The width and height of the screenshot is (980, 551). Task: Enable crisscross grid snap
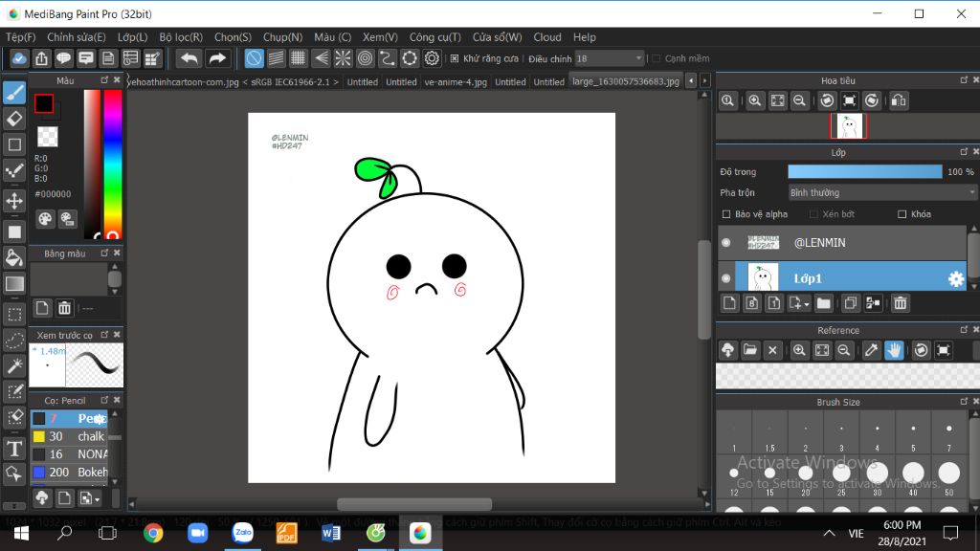(299, 58)
